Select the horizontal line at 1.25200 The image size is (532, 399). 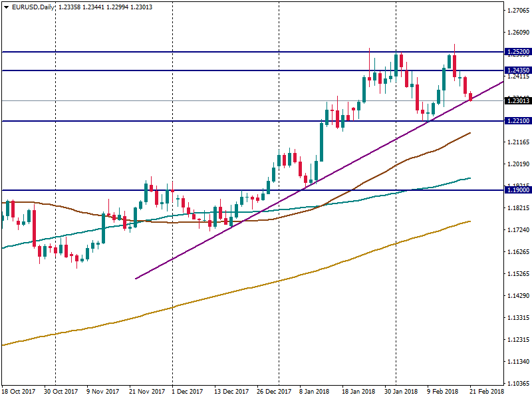coord(199,52)
